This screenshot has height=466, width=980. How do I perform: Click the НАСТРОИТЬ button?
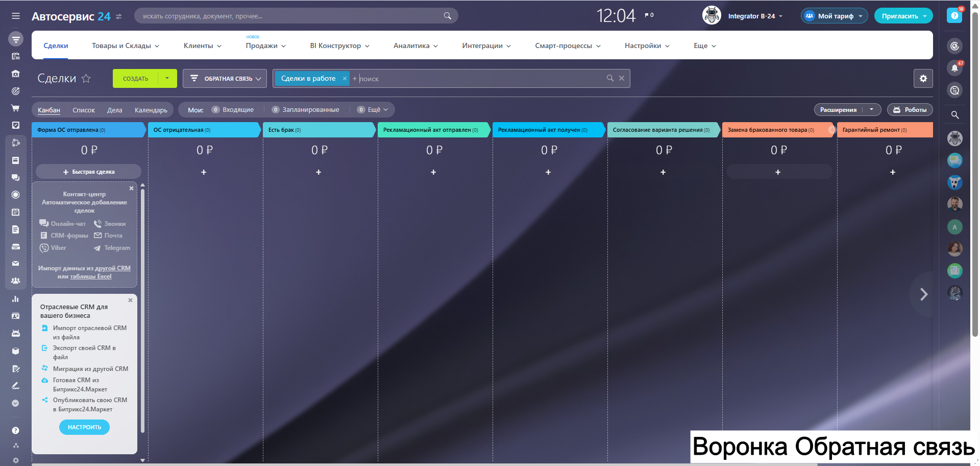pos(84,427)
